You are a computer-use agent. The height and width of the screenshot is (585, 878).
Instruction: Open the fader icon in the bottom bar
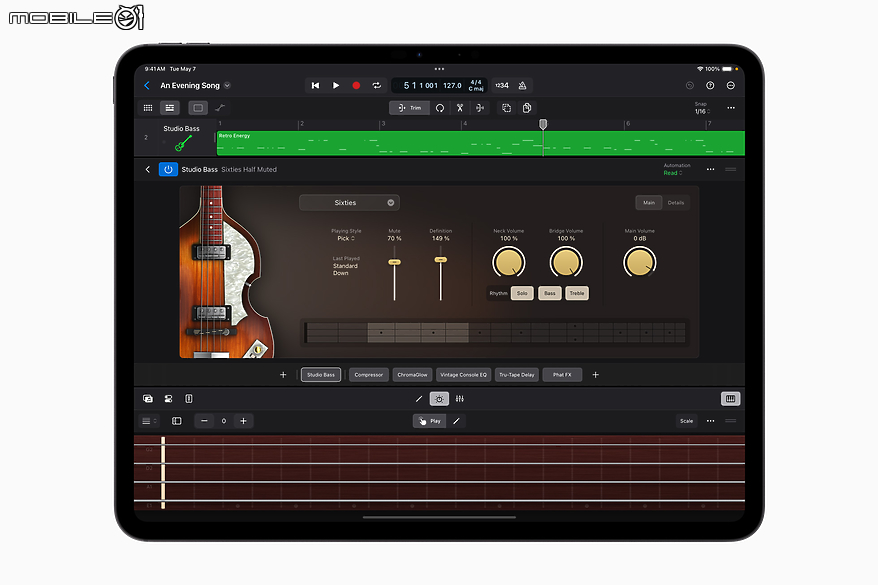tap(189, 399)
